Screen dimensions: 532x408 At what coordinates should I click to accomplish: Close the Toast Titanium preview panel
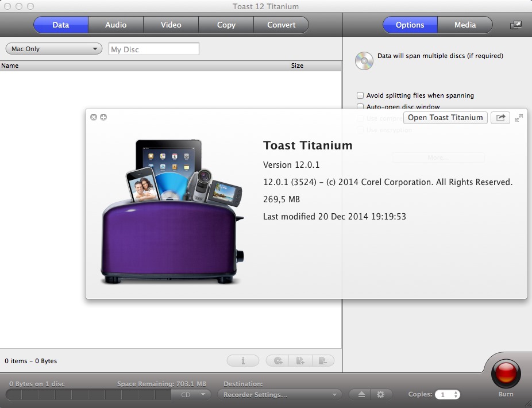[94, 117]
